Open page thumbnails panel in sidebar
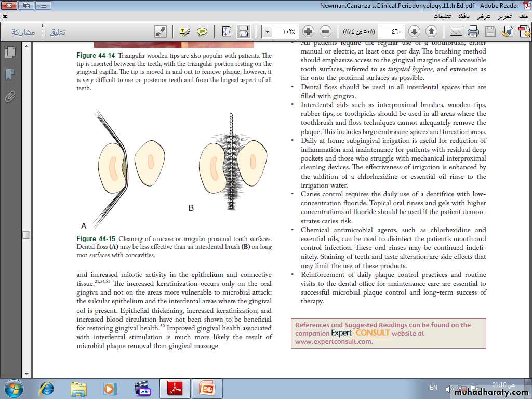 tap(9, 52)
